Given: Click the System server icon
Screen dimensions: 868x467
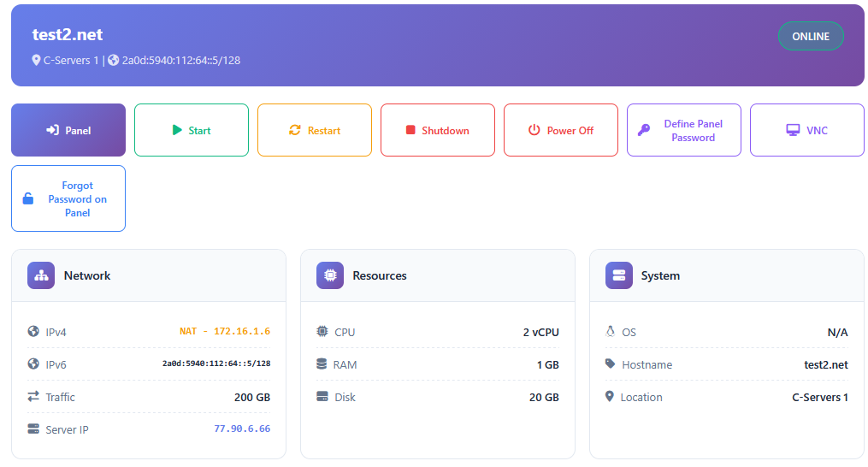Looking at the screenshot, I should 619,275.
